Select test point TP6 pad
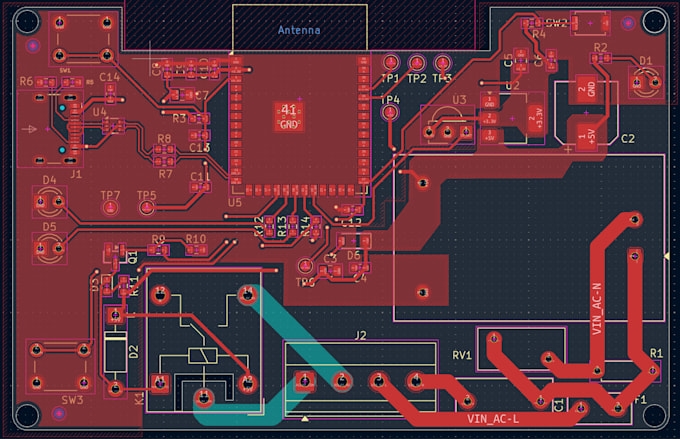Image resolution: width=680 pixels, height=439 pixels. [x=305, y=265]
